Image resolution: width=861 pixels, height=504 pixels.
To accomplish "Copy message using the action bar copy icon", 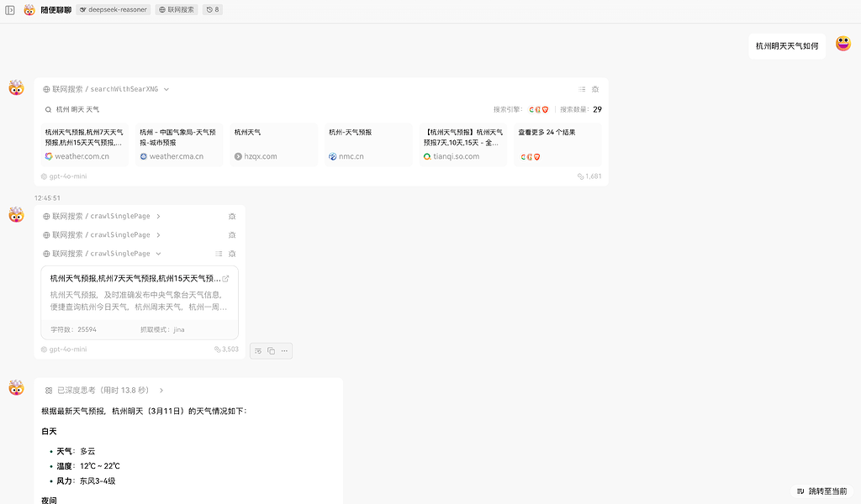I will [272, 351].
